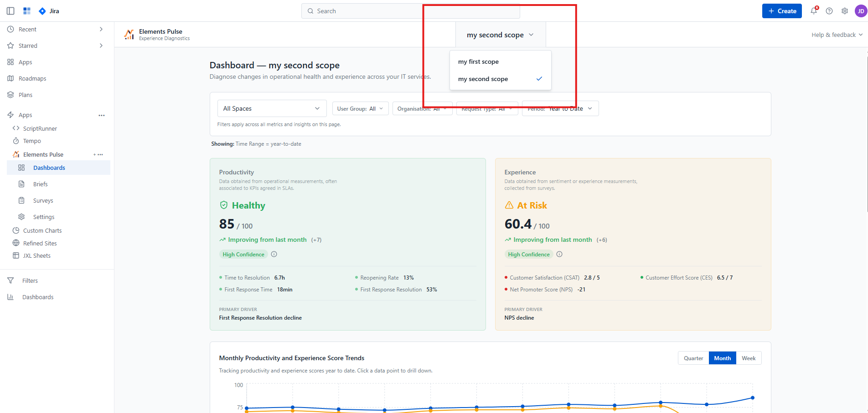868x413 pixels.
Task: Open the All Spaces dropdown
Action: 272,108
